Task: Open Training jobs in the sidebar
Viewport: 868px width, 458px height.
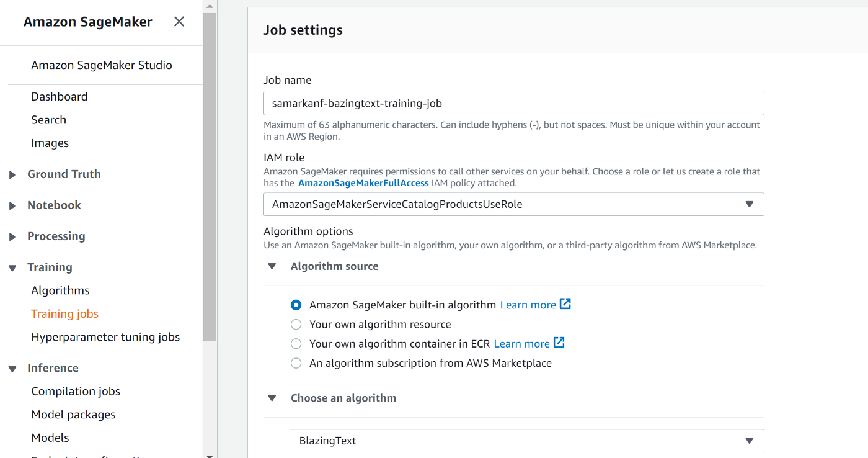Action: (x=65, y=314)
